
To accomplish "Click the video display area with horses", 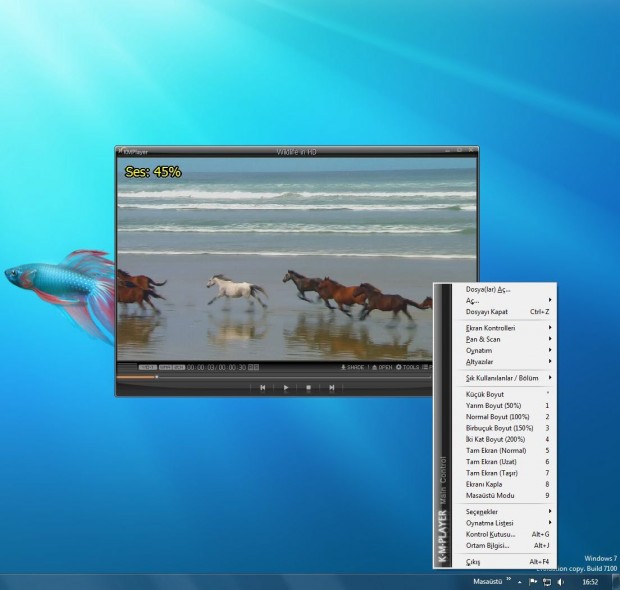I will [x=297, y=259].
